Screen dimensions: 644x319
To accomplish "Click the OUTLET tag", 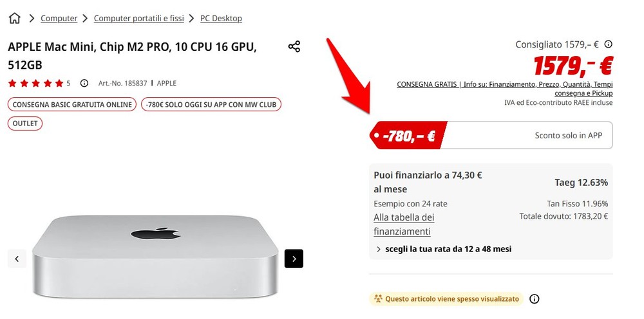I will pos(25,123).
